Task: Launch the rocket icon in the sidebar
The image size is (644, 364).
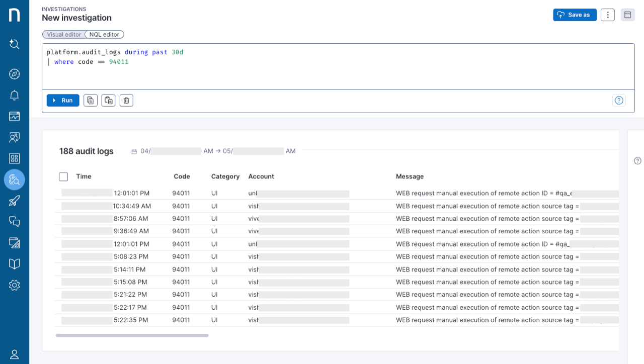Action: (14, 201)
